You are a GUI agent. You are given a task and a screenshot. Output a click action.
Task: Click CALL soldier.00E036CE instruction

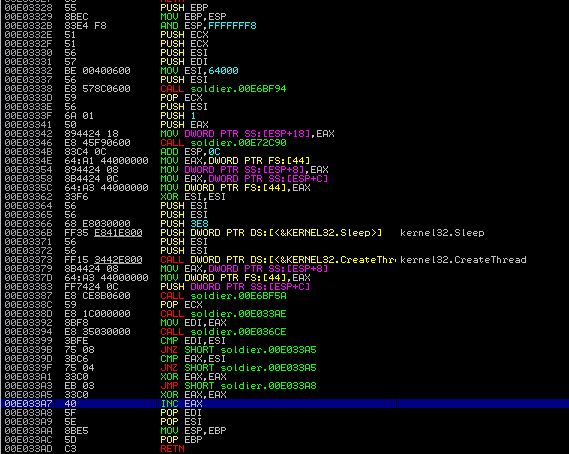223,332
